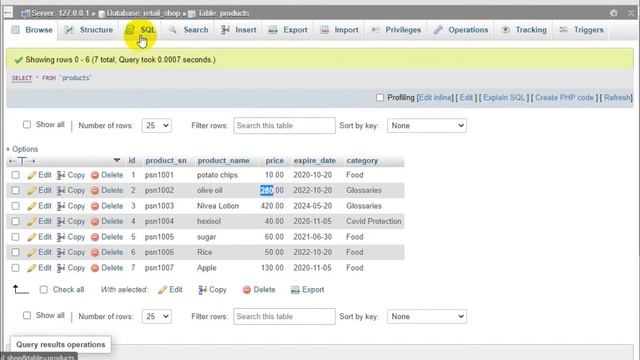Toggle the top Show all checkbox
The image size is (640, 360).
[27, 124]
